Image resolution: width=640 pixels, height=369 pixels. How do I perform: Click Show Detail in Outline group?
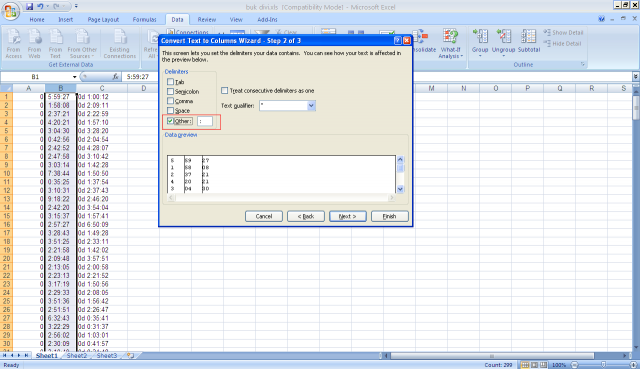(x=563, y=32)
